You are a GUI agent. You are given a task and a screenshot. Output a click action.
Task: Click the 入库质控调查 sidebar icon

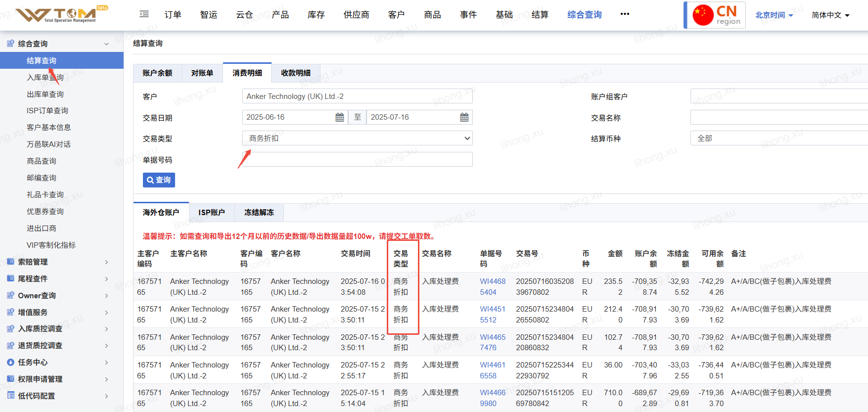point(10,328)
